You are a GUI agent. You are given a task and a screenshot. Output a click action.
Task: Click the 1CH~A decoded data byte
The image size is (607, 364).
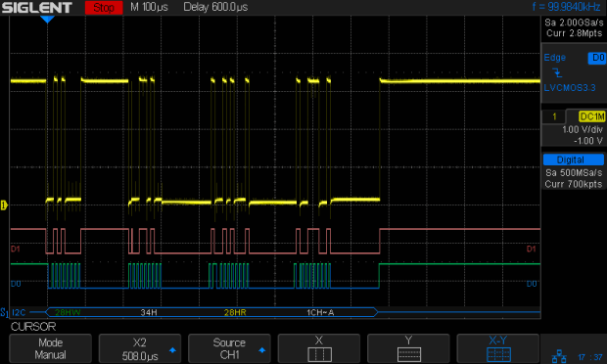[320, 312]
